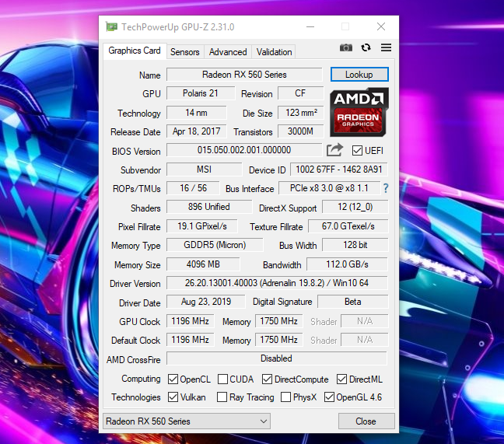The image size is (504, 444).
Task: Click the Bus Interface question mark
Action: click(386, 188)
